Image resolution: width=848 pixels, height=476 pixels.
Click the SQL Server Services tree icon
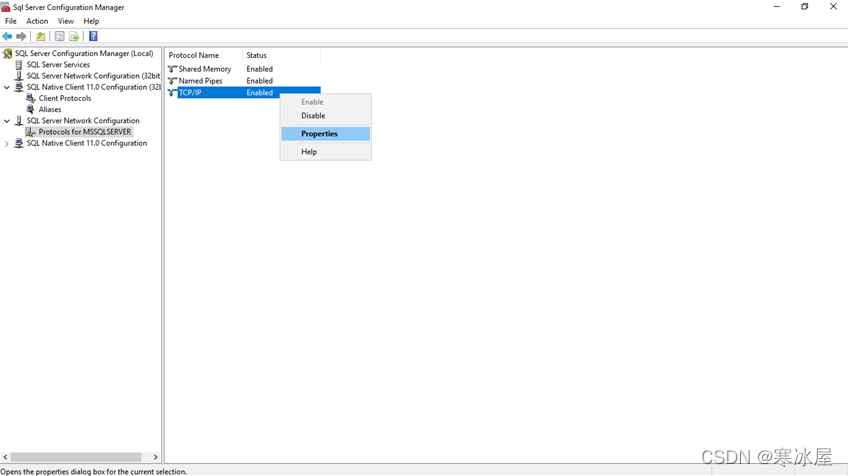(x=19, y=64)
